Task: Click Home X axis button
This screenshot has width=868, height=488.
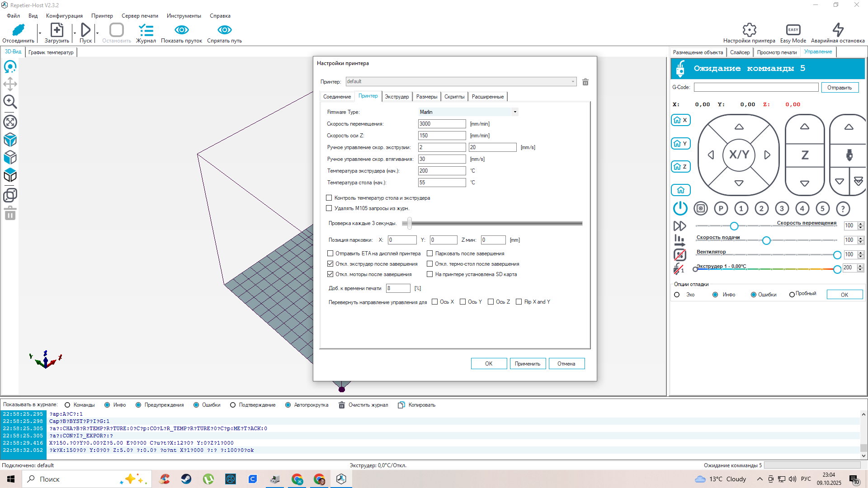Action: pos(680,120)
